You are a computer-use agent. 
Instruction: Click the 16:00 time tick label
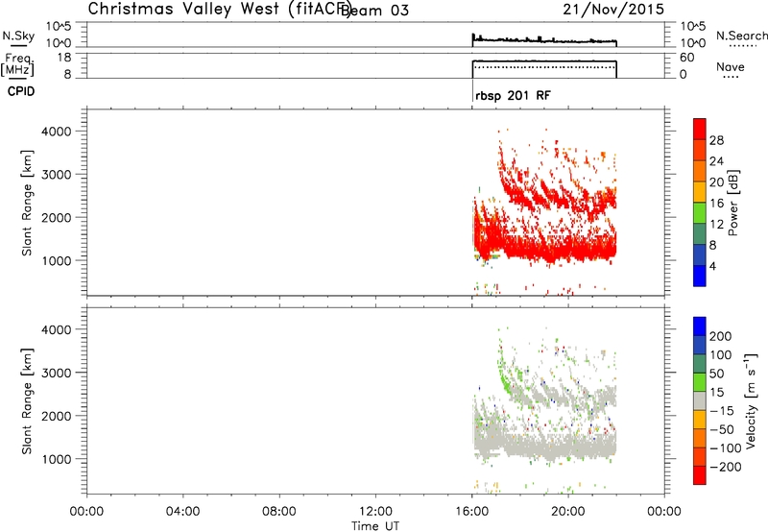click(471, 512)
